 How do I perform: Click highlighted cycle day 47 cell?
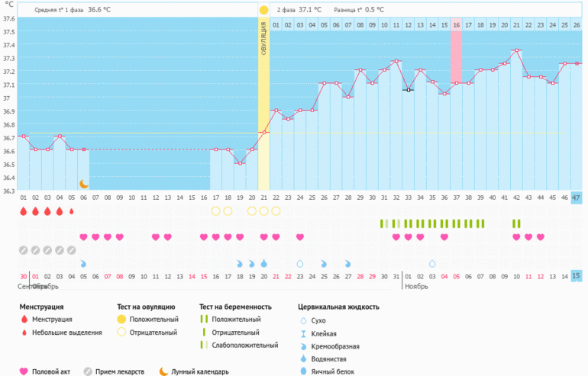pos(577,198)
